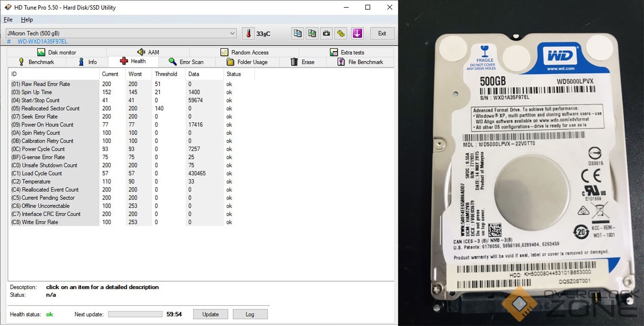Switch to the Folder Usage tab
The height and width of the screenshot is (326, 644).
(247, 62)
